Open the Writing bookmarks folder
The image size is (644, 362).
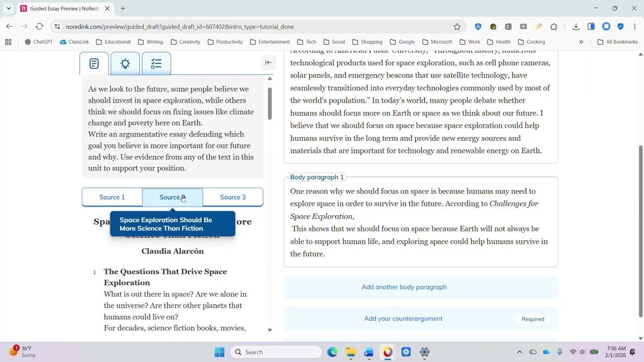pyautogui.click(x=150, y=42)
